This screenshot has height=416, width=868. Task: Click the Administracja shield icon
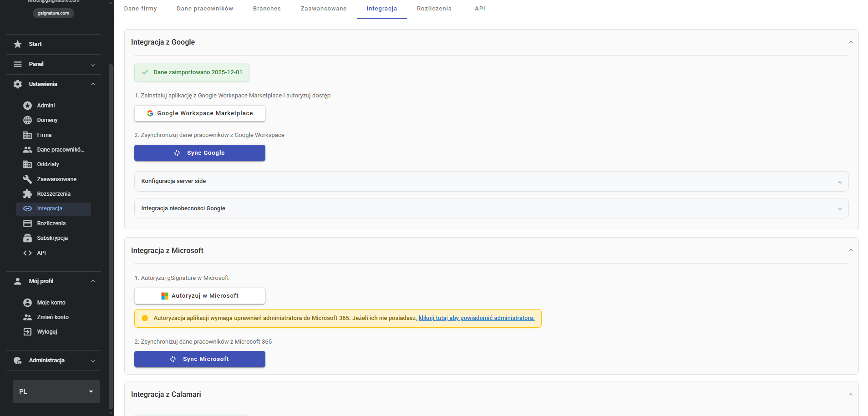click(x=18, y=360)
